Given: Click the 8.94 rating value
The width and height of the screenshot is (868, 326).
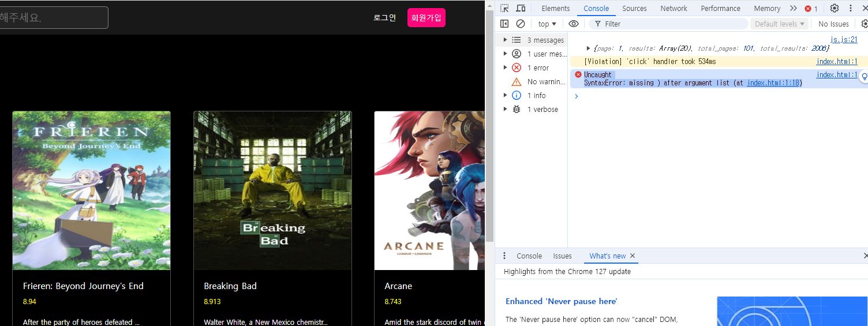Looking at the screenshot, I should pyautogui.click(x=29, y=301).
